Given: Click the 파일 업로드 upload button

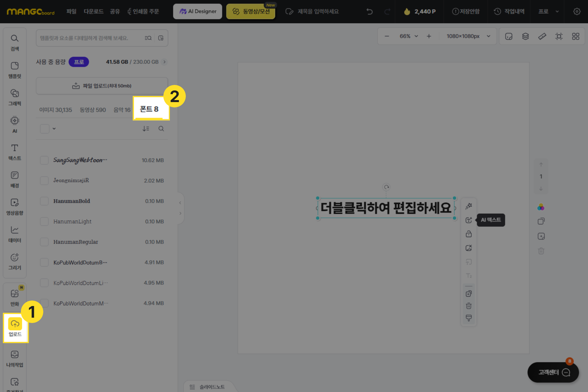Looking at the screenshot, I should pos(102,86).
